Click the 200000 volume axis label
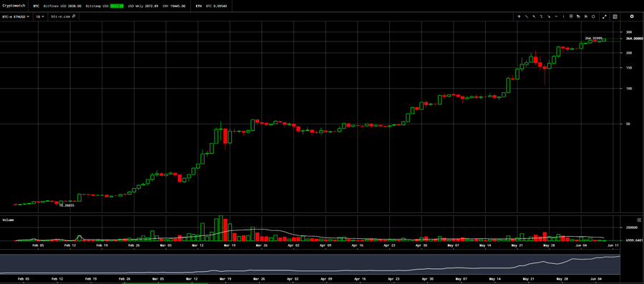 [x=631, y=227]
